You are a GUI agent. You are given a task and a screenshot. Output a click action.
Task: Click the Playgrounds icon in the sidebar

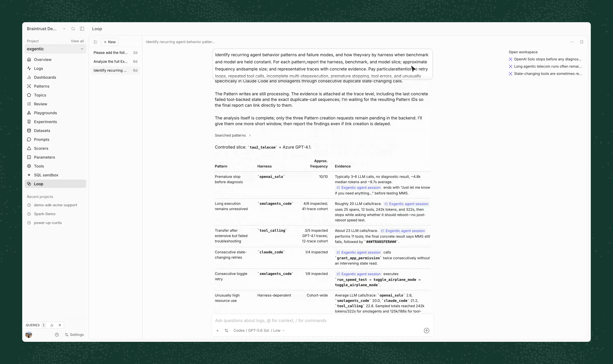pos(29,113)
